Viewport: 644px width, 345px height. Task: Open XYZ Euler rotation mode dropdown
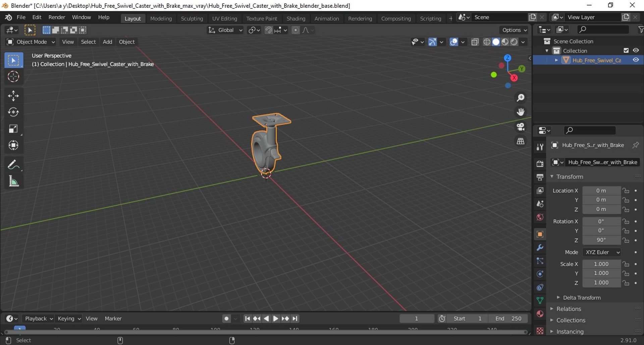pos(602,252)
